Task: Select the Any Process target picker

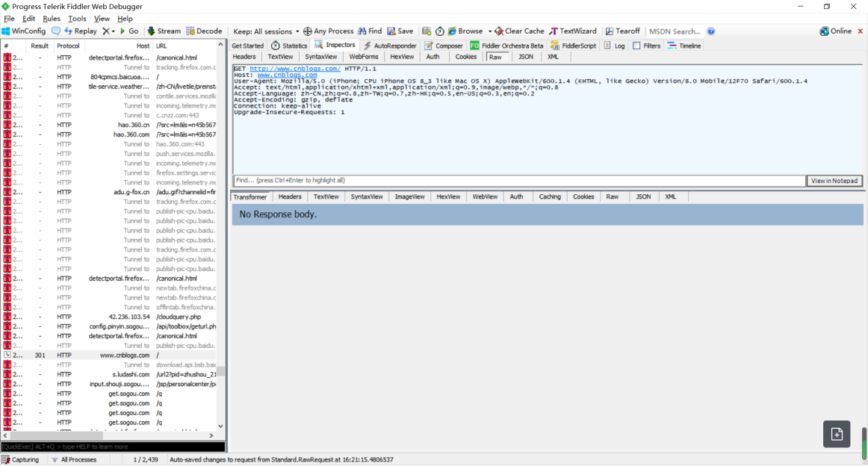Action: [328, 31]
